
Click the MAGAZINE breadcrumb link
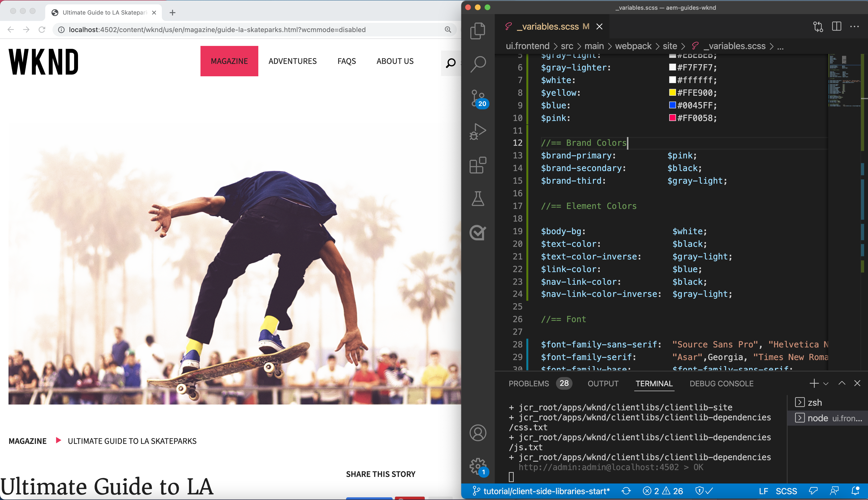[x=27, y=441]
